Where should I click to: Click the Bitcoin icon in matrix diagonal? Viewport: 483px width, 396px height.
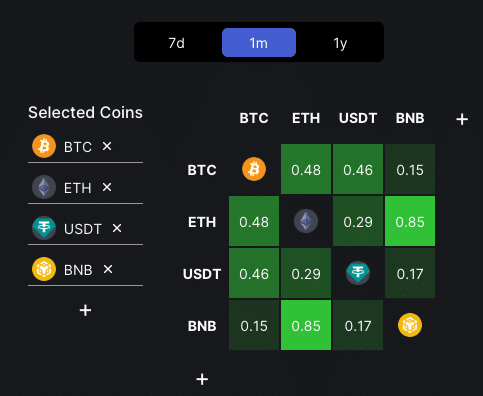tap(254, 169)
